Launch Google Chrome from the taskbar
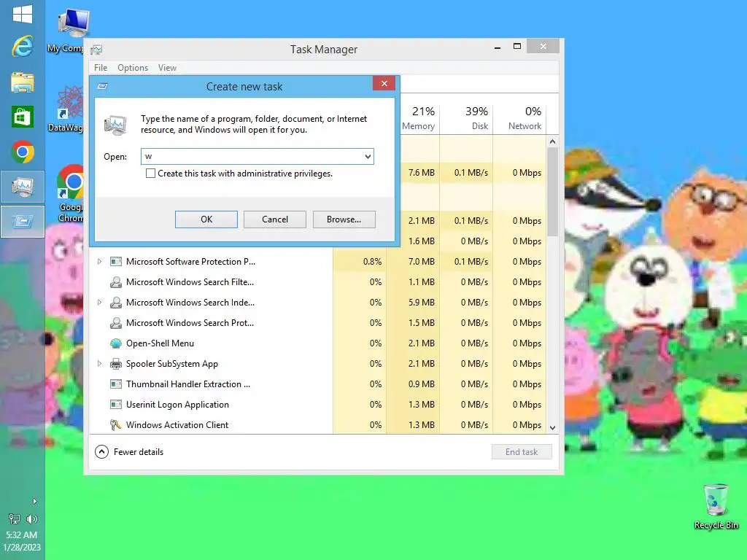Viewport: 747px width, 560px height. (23, 152)
